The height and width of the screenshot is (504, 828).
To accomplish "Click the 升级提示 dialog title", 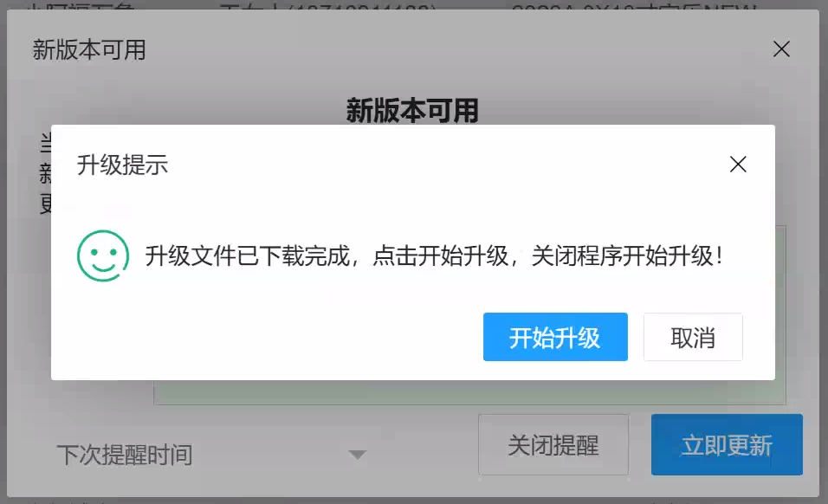I will [122, 165].
